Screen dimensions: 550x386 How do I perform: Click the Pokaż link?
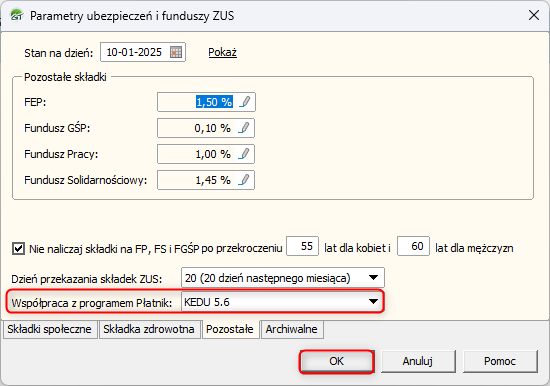click(x=222, y=52)
